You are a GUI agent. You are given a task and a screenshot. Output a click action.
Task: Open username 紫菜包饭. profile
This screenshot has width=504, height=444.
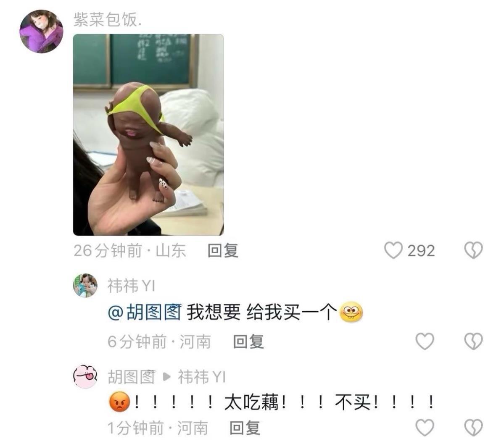(108, 19)
